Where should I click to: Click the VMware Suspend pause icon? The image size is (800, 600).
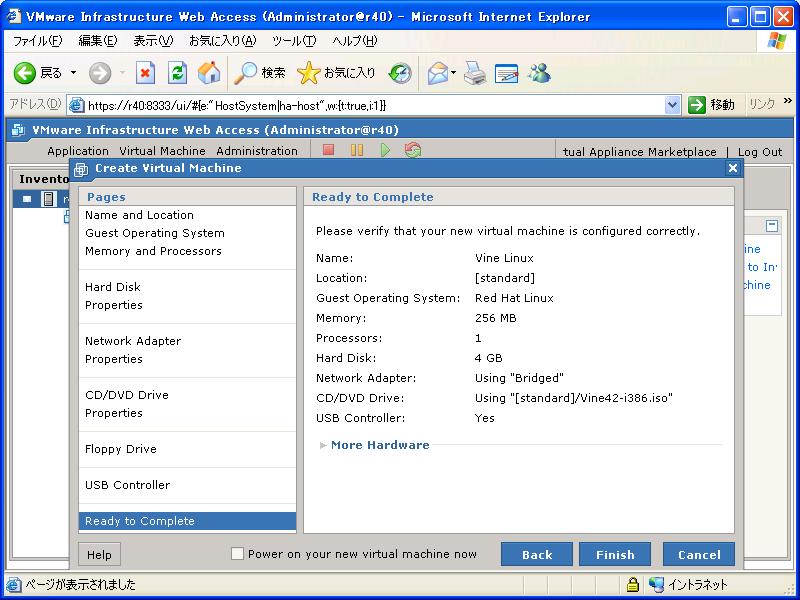[357, 149]
